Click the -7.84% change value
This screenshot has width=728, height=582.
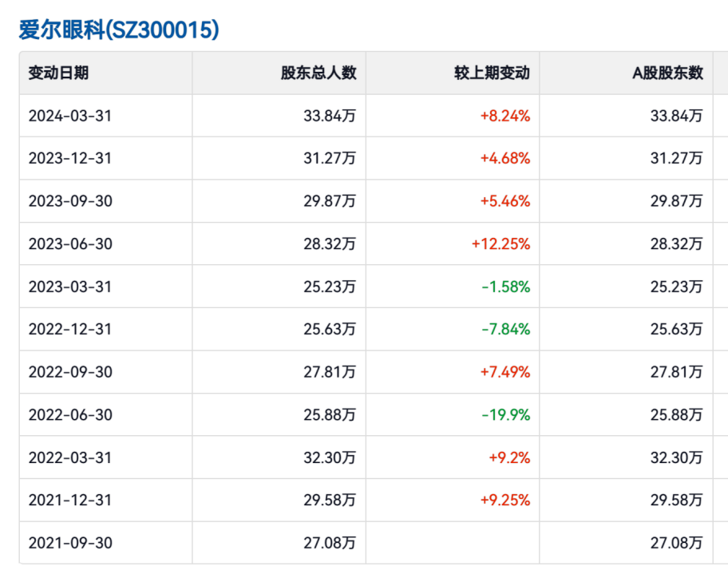[x=505, y=329]
